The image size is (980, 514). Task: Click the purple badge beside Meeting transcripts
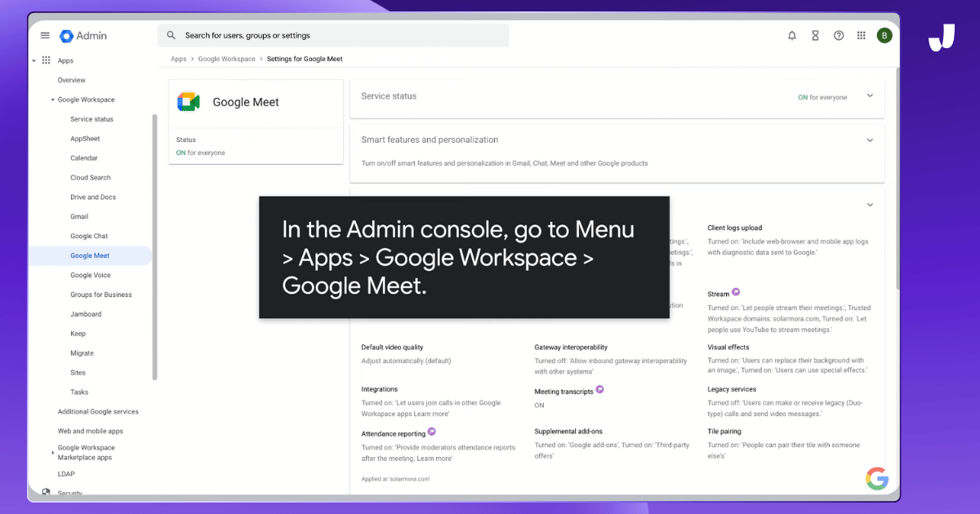(x=599, y=390)
